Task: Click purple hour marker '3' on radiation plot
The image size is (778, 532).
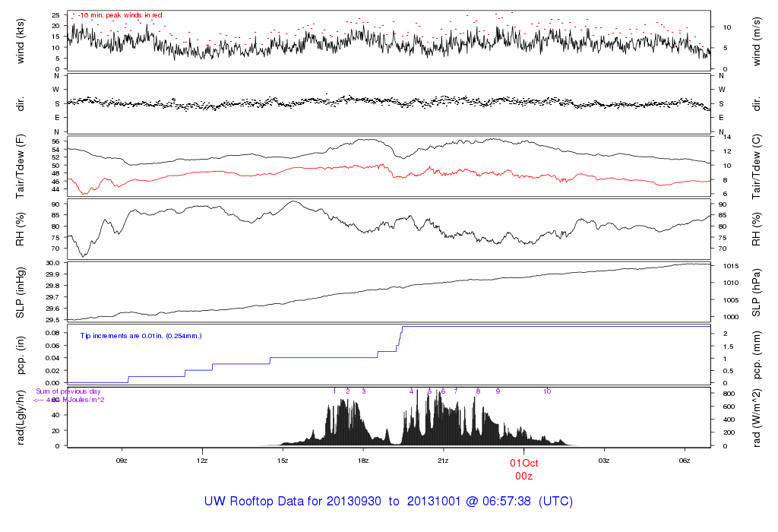Action: [x=364, y=391]
